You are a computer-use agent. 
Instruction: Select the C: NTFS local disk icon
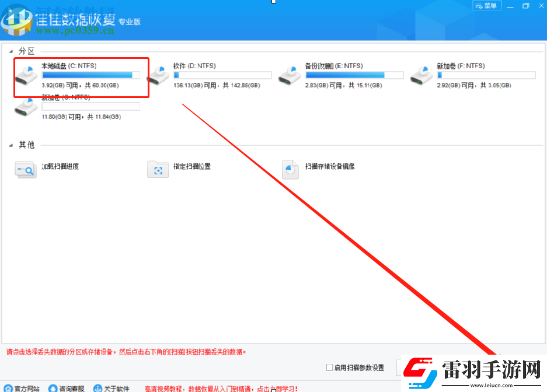click(x=26, y=75)
